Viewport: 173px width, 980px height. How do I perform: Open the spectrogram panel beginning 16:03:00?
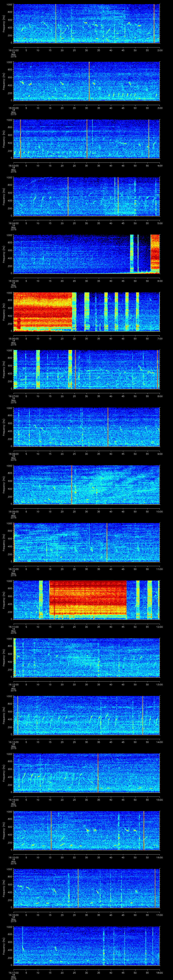pos(86,139)
